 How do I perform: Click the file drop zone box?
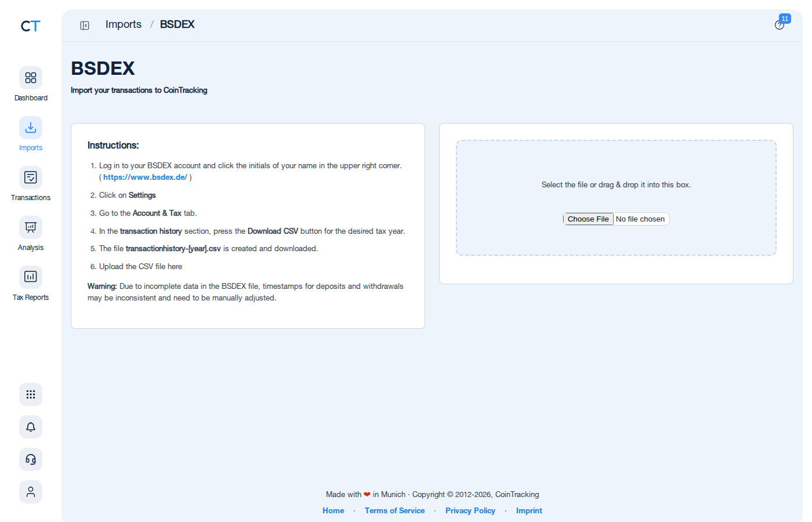616,198
